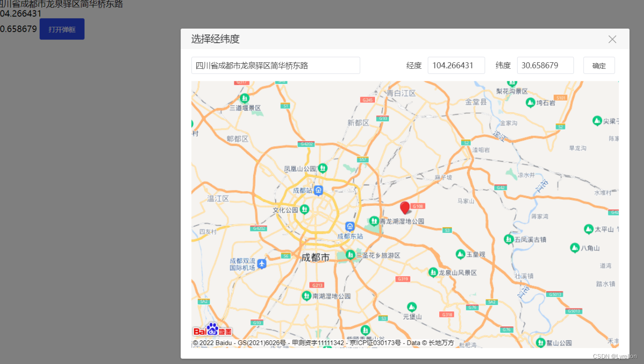Click the S101 road shield
Viewport: 644px width, 364px height.
pyautogui.click(x=562, y=98)
